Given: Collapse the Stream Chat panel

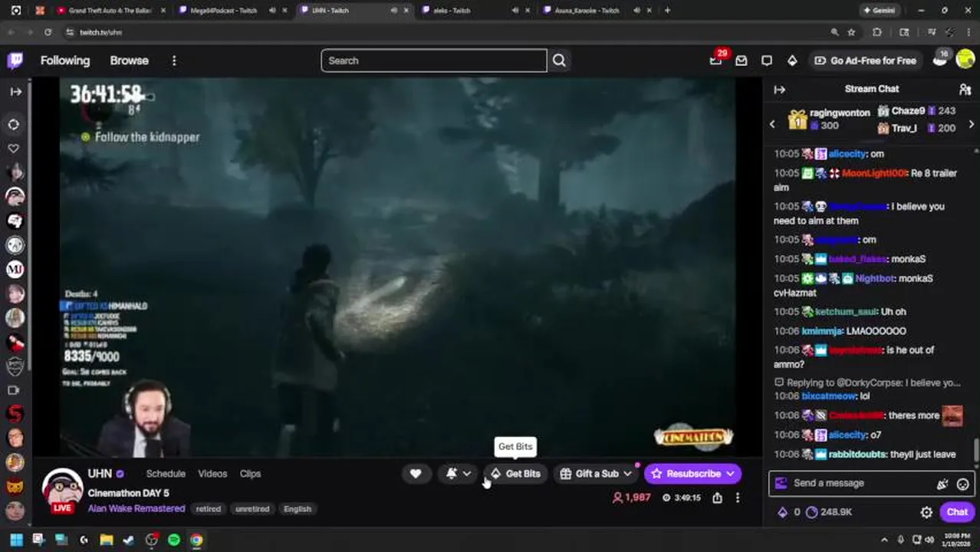Looking at the screenshot, I should tap(780, 90).
